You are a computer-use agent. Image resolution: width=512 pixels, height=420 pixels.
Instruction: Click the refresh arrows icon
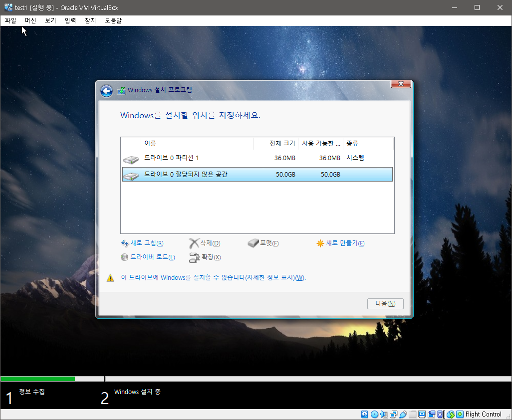point(125,243)
